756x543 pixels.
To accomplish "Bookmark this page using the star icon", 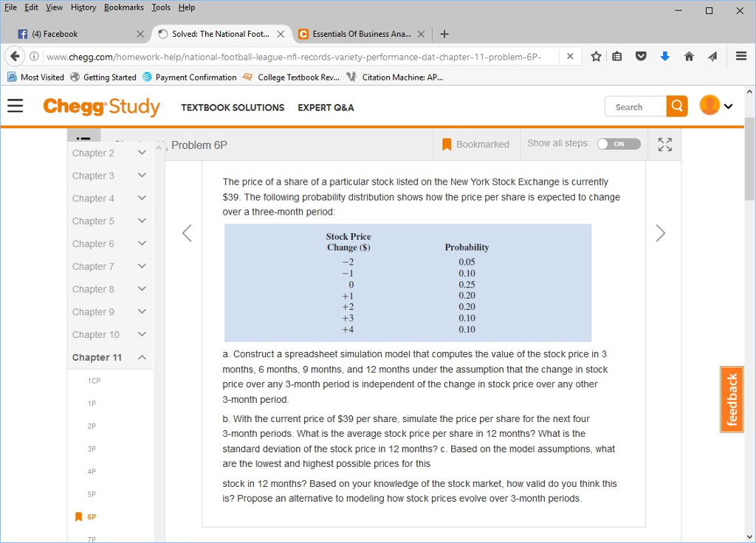I will click(x=596, y=55).
